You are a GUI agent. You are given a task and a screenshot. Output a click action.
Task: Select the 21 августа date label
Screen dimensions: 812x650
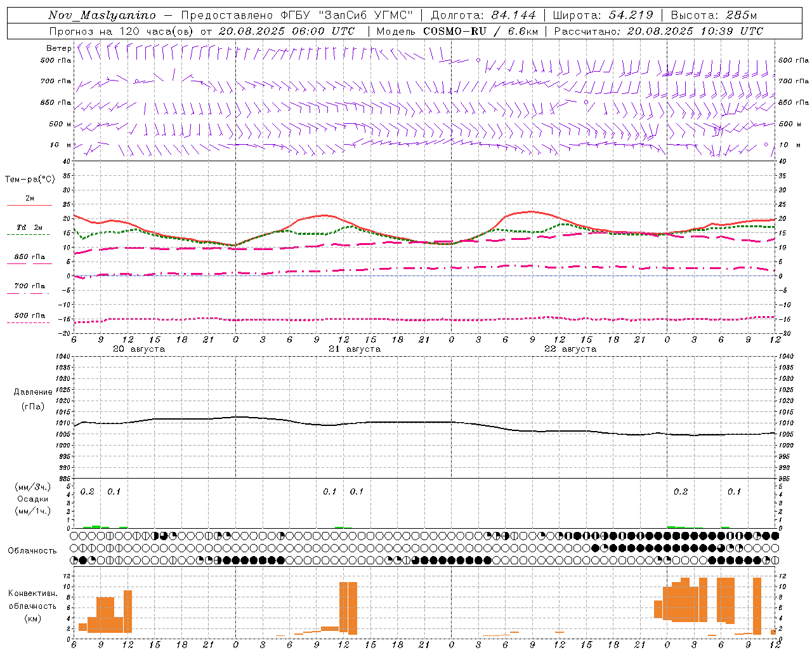click(355, 349)
